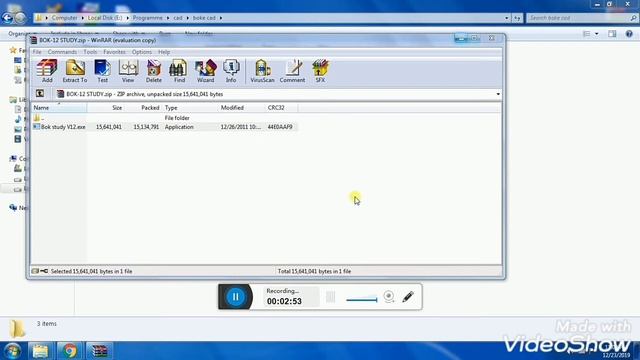The image size is (640, 360).
Task: Click 'Computer' in the Explorer address bar
Action: click(64, 18)
